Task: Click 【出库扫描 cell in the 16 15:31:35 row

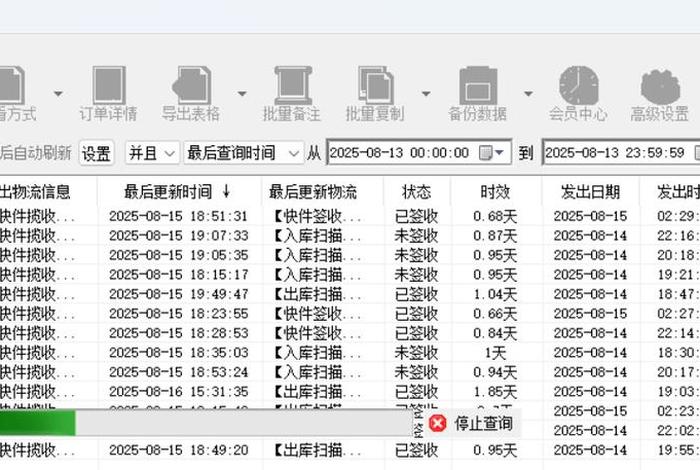Action: 317,392
